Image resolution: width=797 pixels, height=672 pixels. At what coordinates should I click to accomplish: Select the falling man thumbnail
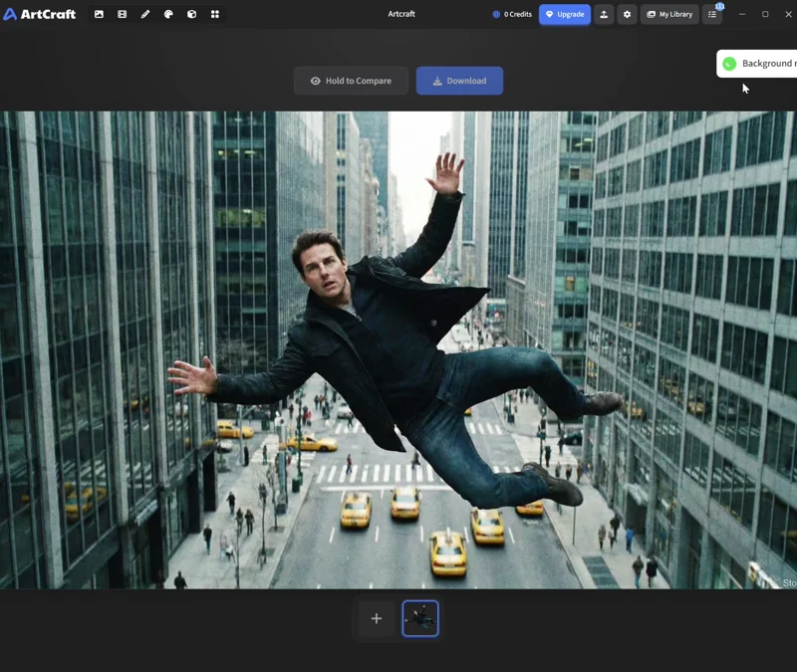420,618
